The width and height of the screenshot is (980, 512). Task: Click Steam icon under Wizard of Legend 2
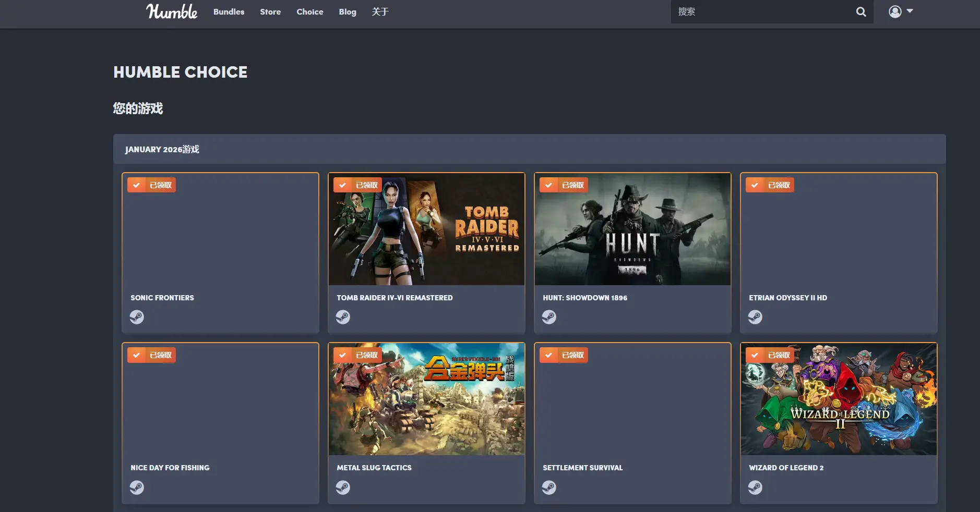point(755,487)
